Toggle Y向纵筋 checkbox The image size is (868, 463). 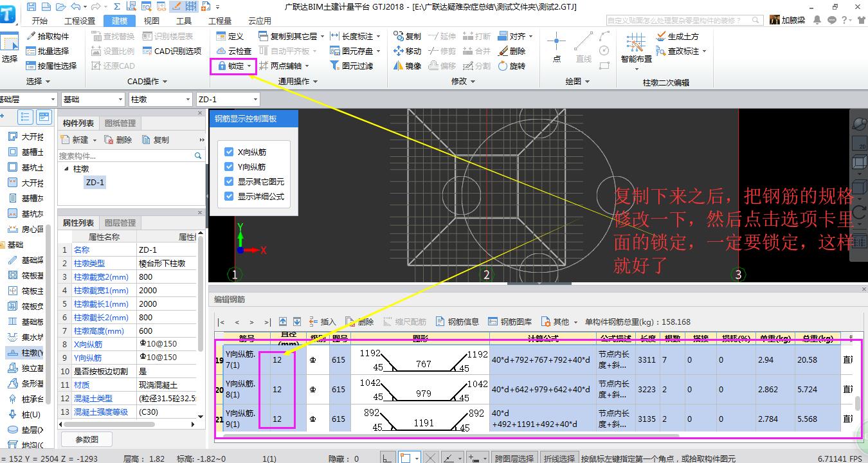coord(229,167)
